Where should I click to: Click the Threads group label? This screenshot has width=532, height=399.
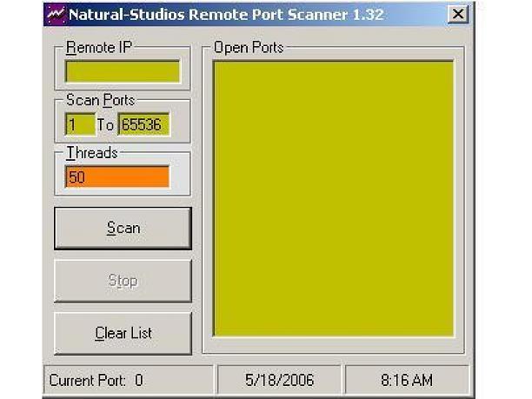92,153
